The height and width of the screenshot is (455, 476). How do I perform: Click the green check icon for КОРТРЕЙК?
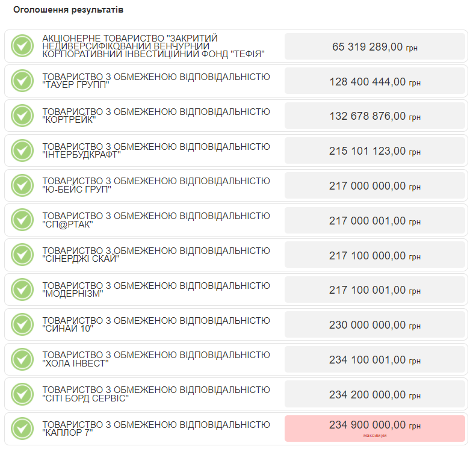coord(22,116)
